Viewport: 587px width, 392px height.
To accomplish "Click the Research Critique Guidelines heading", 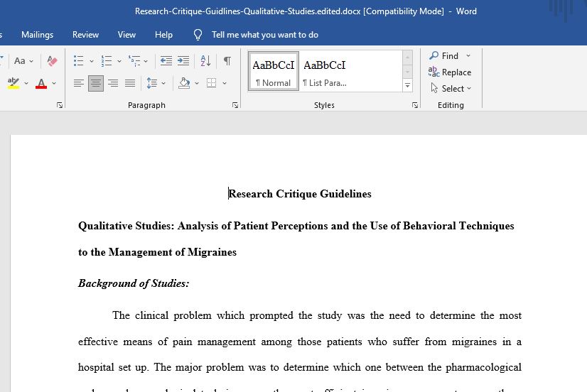I will coord(300,194).
